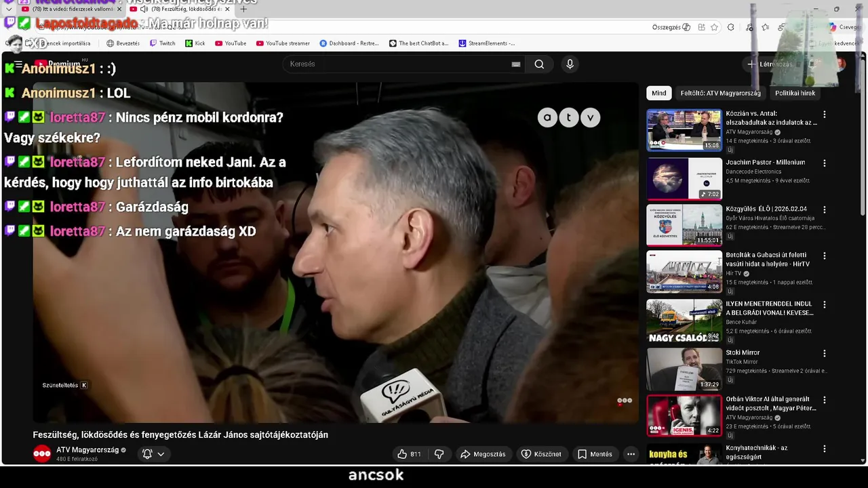868x488 pixels.
Task: Switch to Feszültség, lökdösődés browser tab
Action: pyautogui.click(x=180, y=9)
